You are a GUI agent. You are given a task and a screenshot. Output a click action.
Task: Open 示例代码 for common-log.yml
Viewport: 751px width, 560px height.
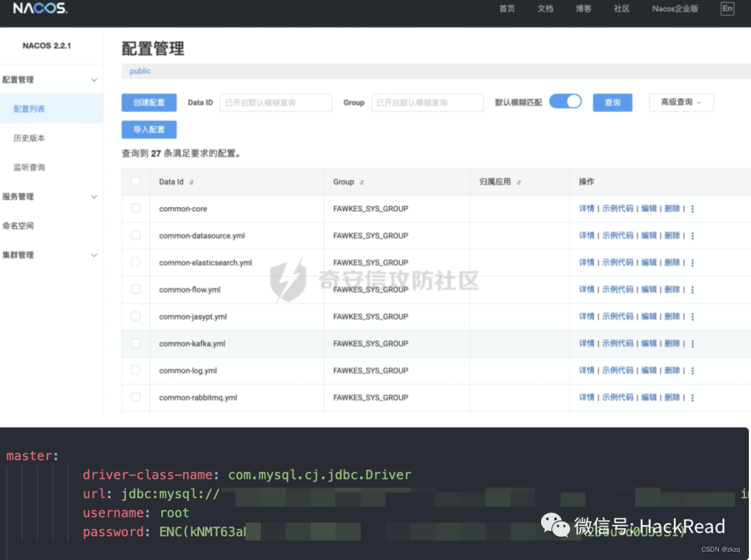click(617, 370)
